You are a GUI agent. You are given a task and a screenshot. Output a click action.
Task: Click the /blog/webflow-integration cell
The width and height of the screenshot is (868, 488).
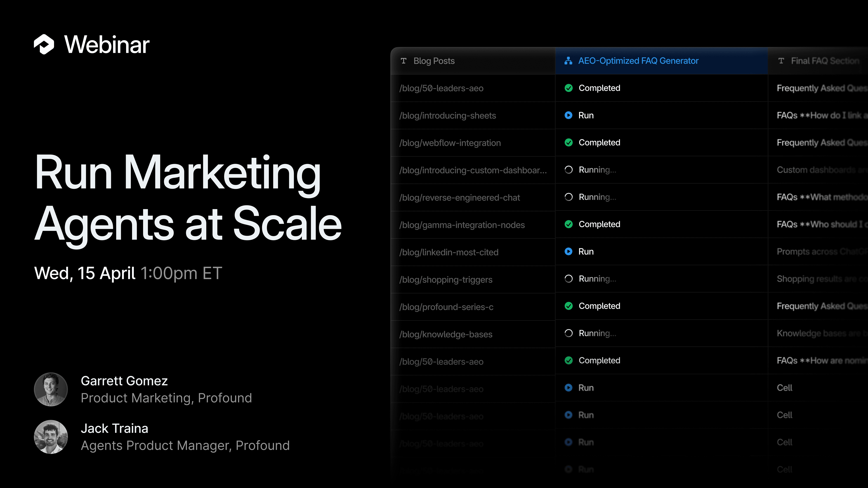pos(473,143)
